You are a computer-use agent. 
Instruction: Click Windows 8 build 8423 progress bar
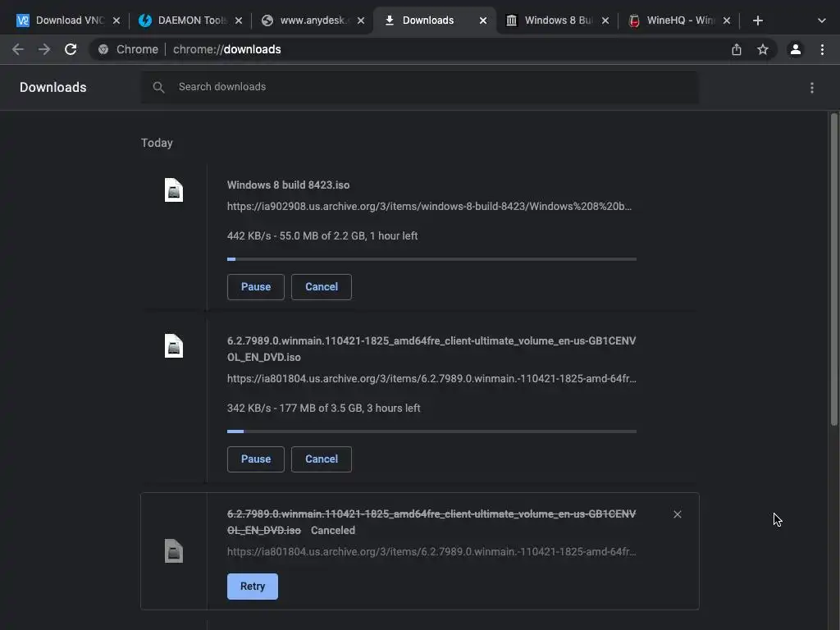431,259
